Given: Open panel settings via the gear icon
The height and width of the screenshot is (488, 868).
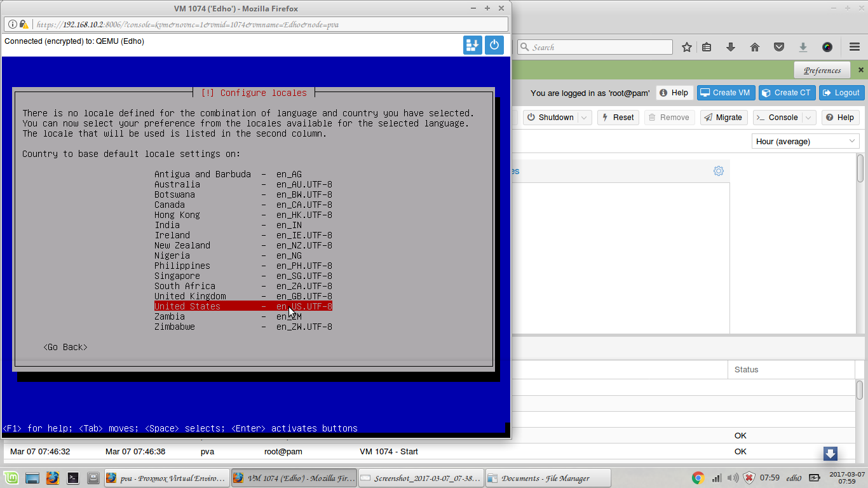Looking at the screenshot, I should pos(718,170).
